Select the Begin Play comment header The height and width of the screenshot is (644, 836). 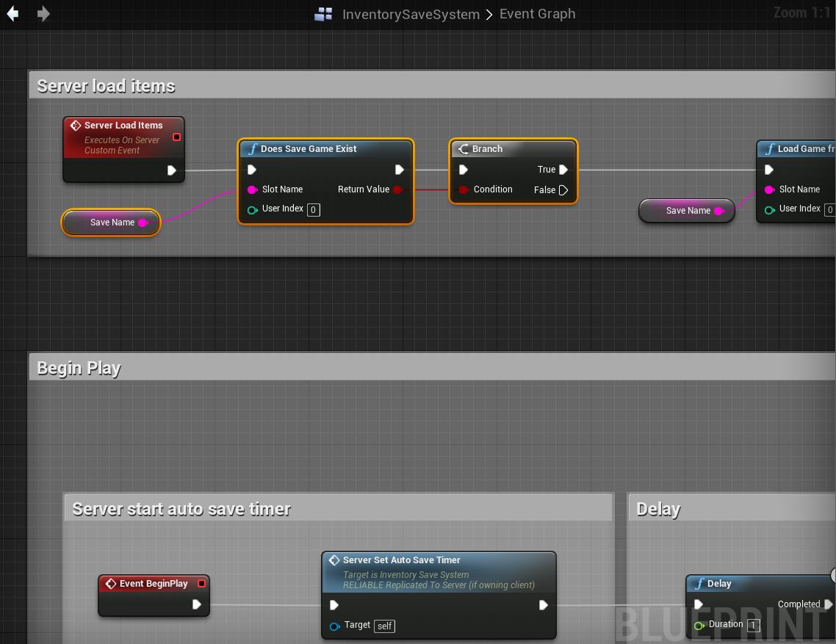(x=79, y=368)
